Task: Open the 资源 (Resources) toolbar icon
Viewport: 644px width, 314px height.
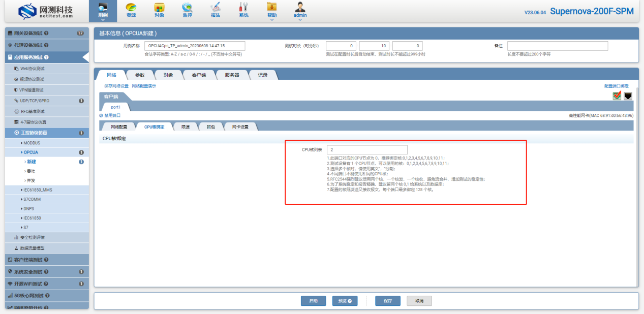Action: pos(131,10)
